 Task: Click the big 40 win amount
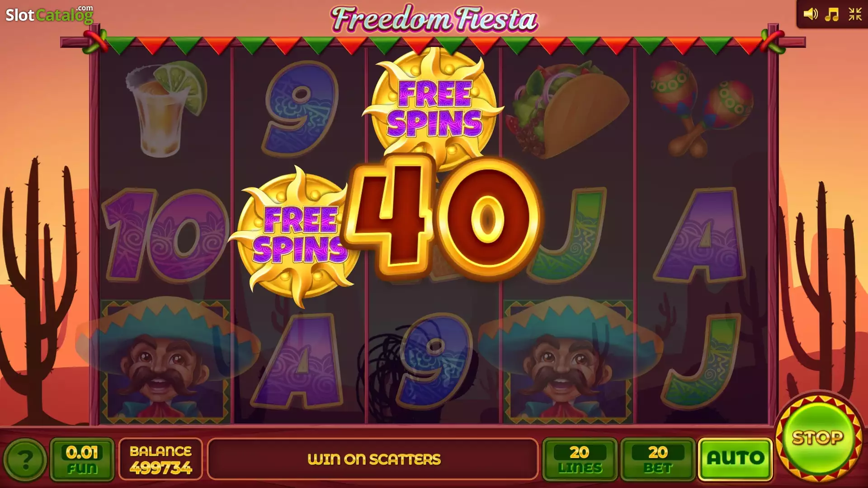442,217
